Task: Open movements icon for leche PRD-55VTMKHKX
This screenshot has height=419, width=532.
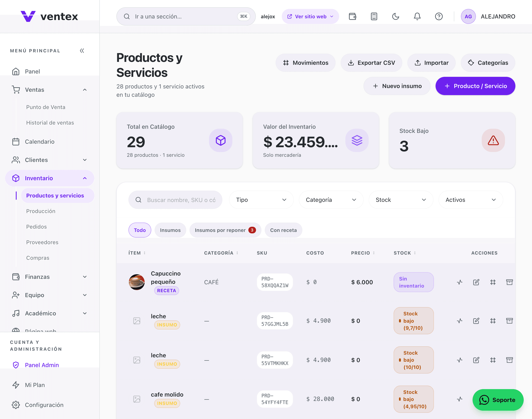Action: (493, 360)
